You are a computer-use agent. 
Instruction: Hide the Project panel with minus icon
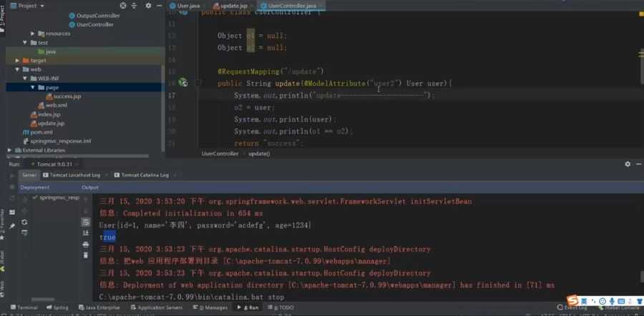pos(160,6)
